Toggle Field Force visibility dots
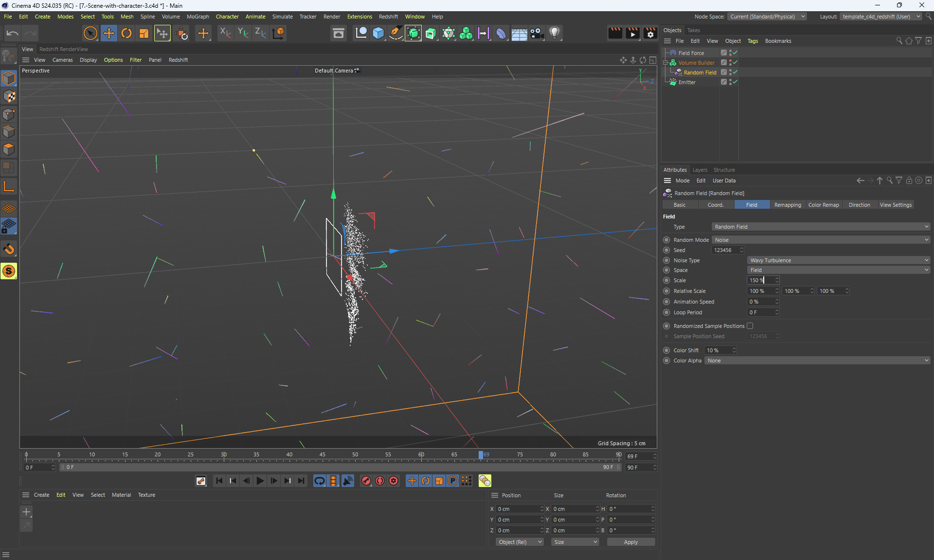Screen dimensions: 934x560 (x=730, y=53)
